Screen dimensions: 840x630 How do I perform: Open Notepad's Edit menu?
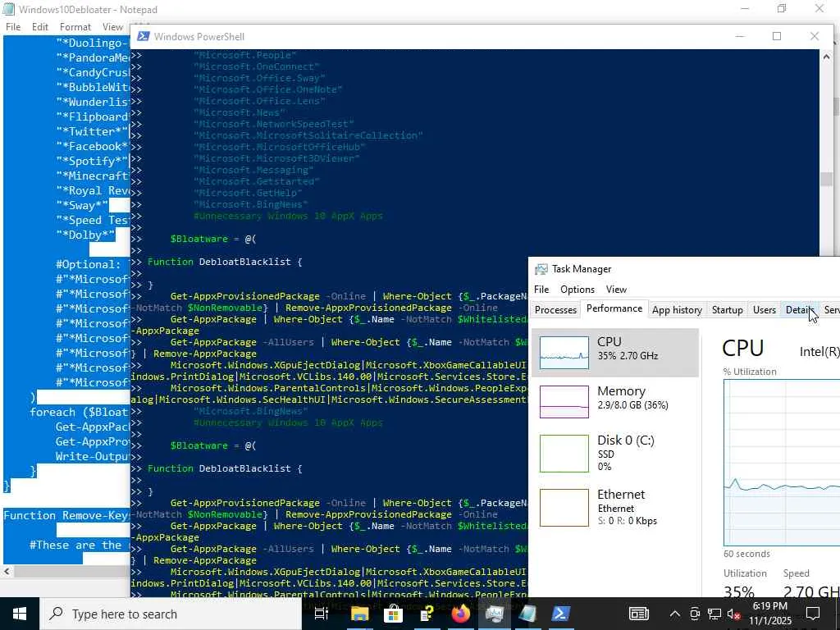click(x=39, y=27)
